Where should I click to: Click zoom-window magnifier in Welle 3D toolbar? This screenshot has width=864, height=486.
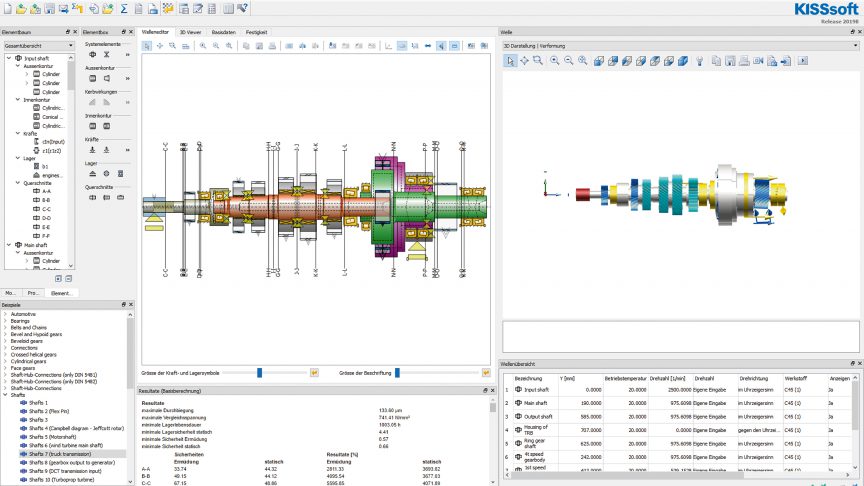coord(538,61)
